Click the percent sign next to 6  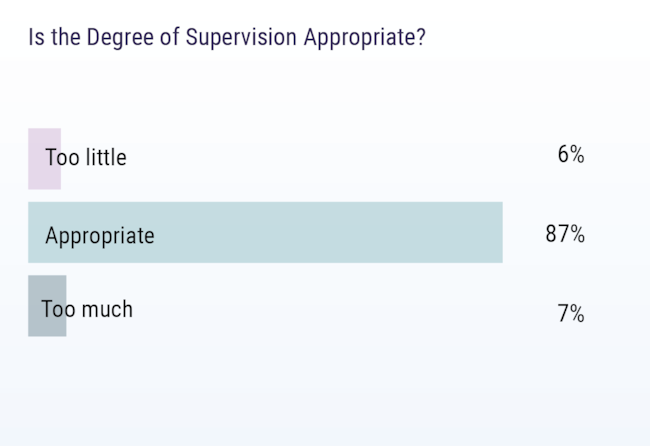[x=577, y=154]
